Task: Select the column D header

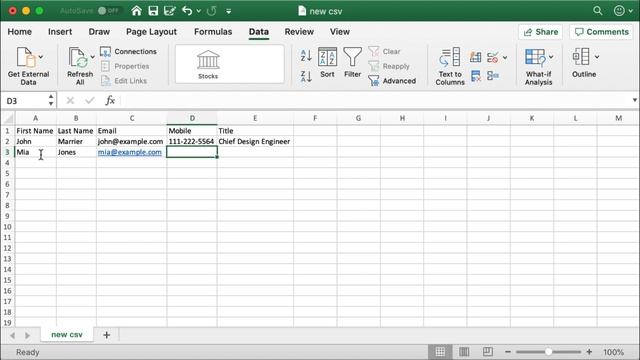Action: pyautogui.click(x=192, y=118)
